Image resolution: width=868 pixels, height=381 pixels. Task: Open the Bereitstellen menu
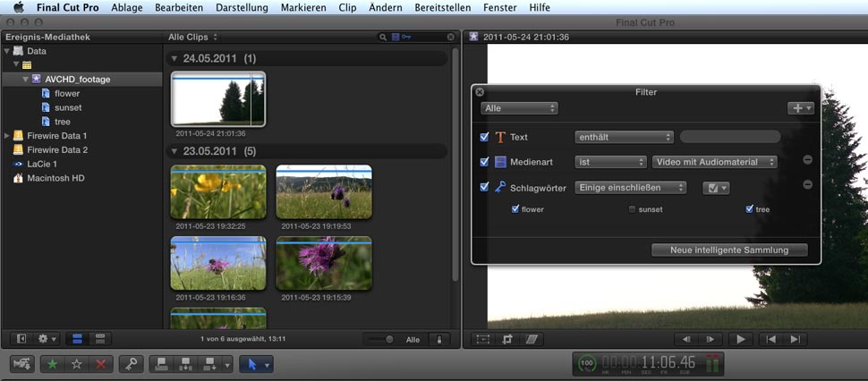click(x=442, y=7)
